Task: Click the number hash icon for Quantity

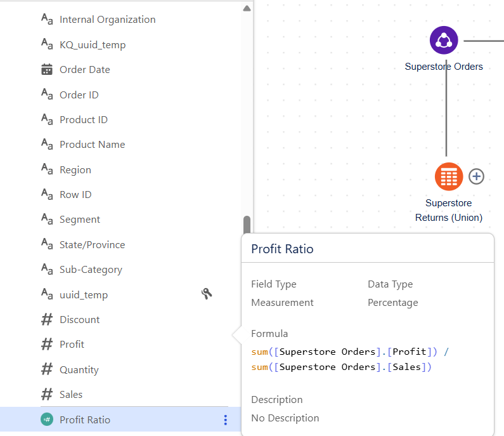Action: [x=47, y=369]
